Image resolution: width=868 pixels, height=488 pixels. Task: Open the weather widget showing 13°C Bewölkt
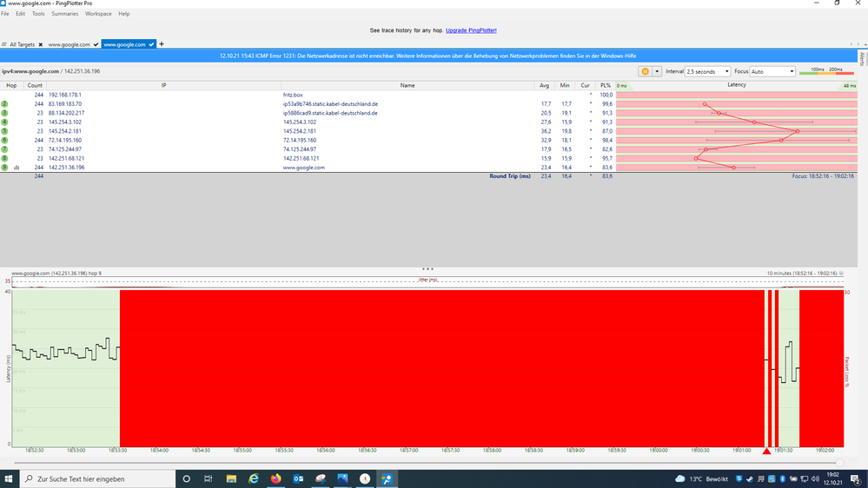701,478
